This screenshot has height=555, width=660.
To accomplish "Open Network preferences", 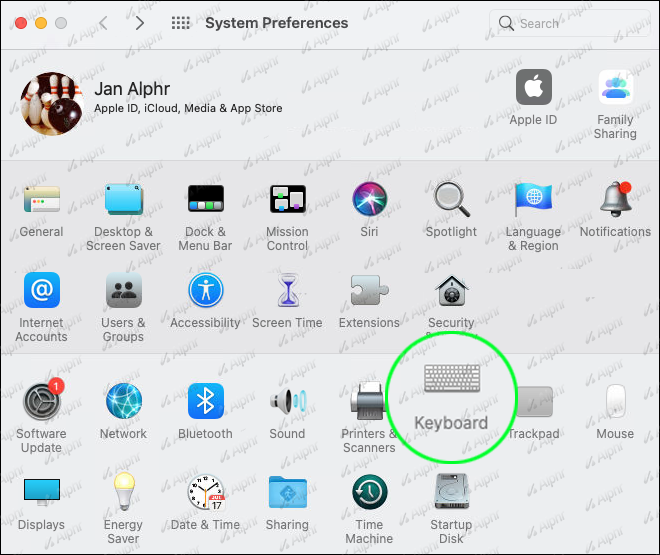I will coord(123,401).
